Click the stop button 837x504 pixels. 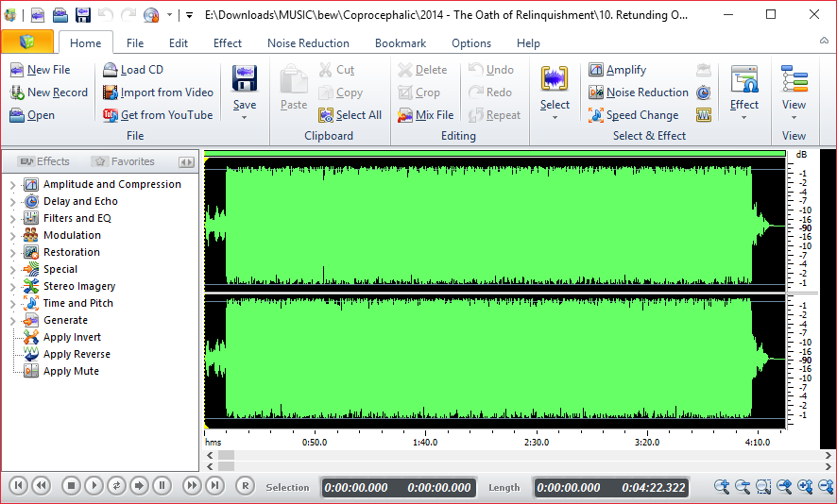tap(71, 485)
